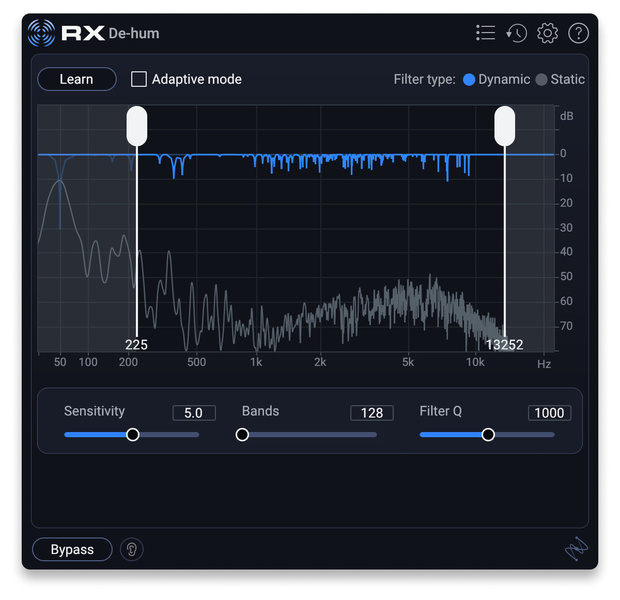Click the 225 frequency value label
This screenshot has width=620, height=600.
click(136, 345)
